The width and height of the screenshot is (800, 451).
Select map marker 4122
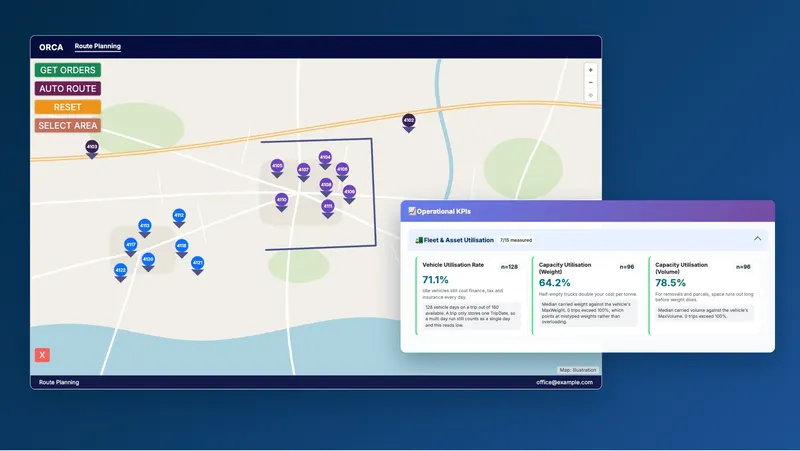point(120,272)
